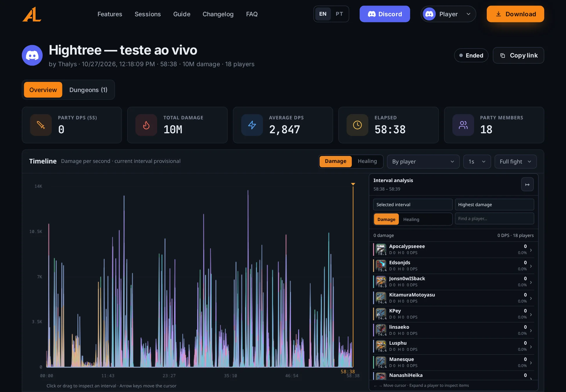Expand Lusphu row chevron
The width and height of the screenshot is (566, 392).
coord(531,347)
